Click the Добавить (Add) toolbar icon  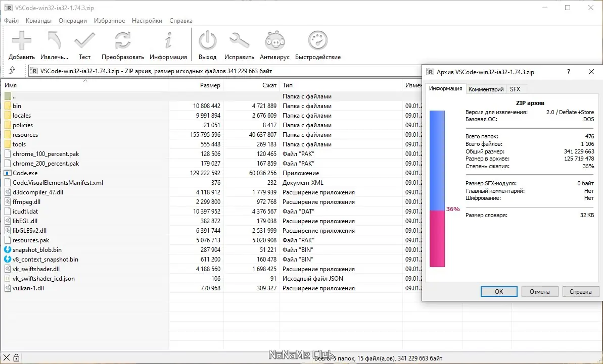pos(22,40)
